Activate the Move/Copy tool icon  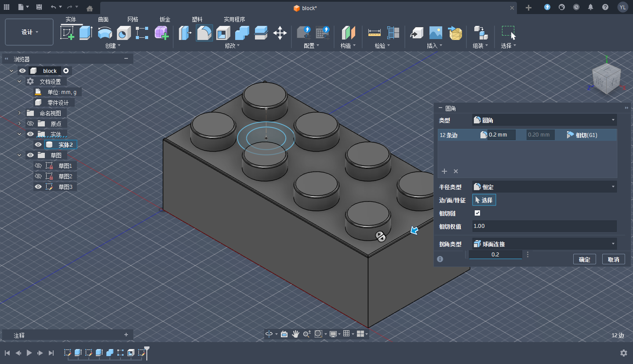(x=280, y=33)
